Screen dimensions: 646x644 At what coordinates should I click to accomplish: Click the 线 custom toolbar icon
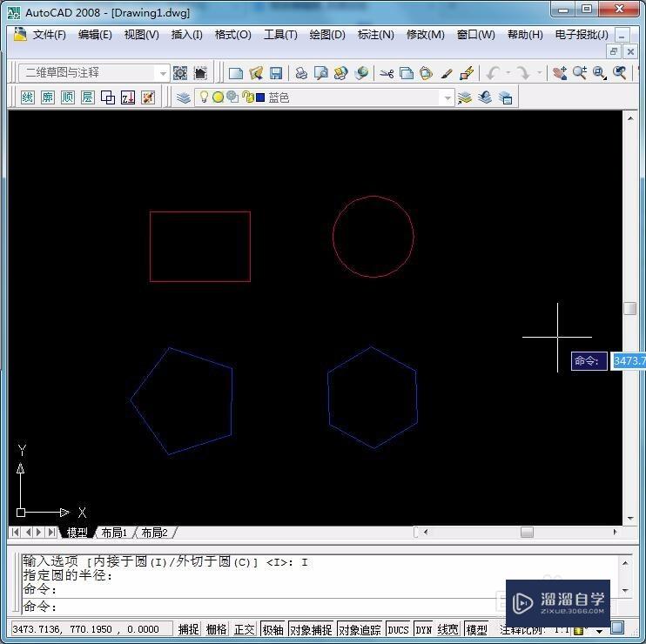[28, 97]
